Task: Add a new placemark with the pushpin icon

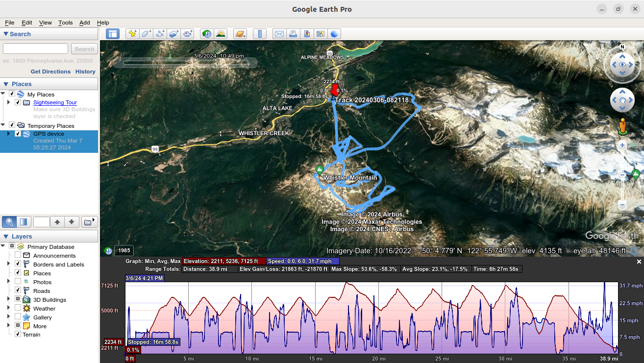Action: pos(132,34)
